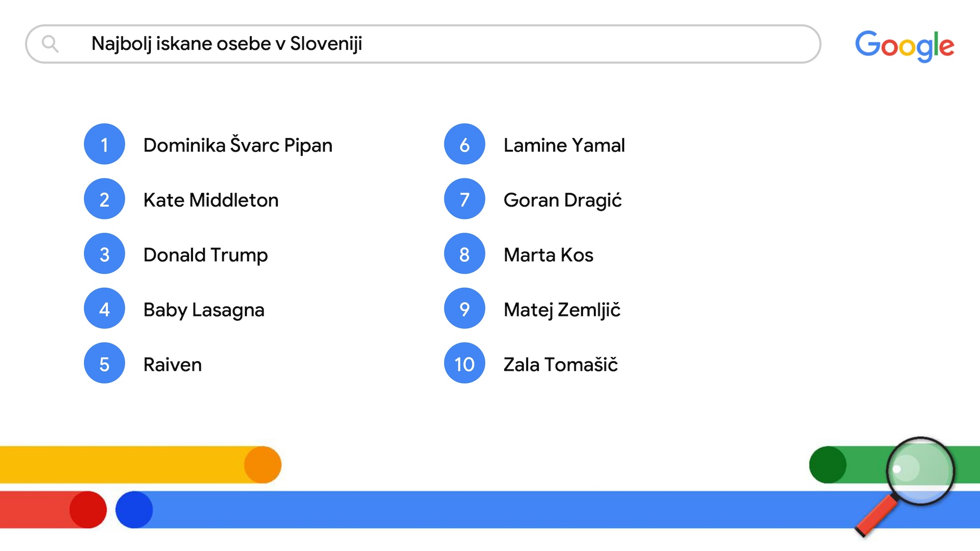Choose Baby Lasagna in the list
This screenshot has height=551, width=980.
click(x=204, y=310)
